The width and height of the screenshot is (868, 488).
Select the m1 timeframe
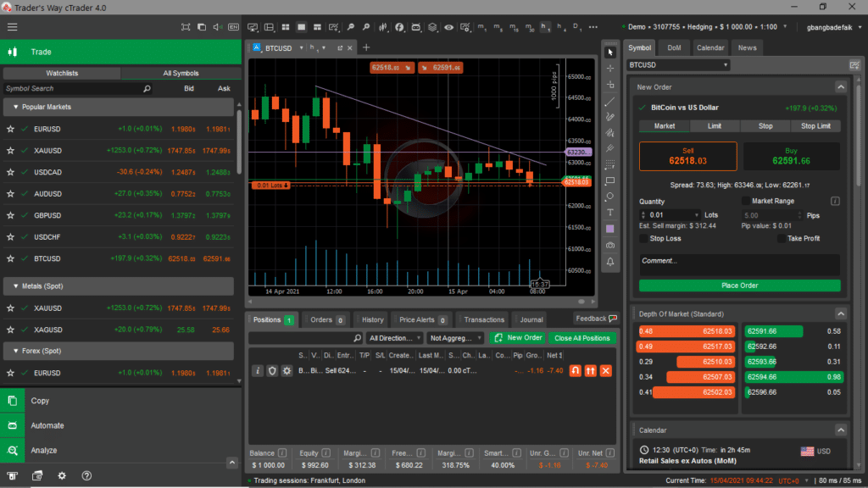(x=481, y=27)
